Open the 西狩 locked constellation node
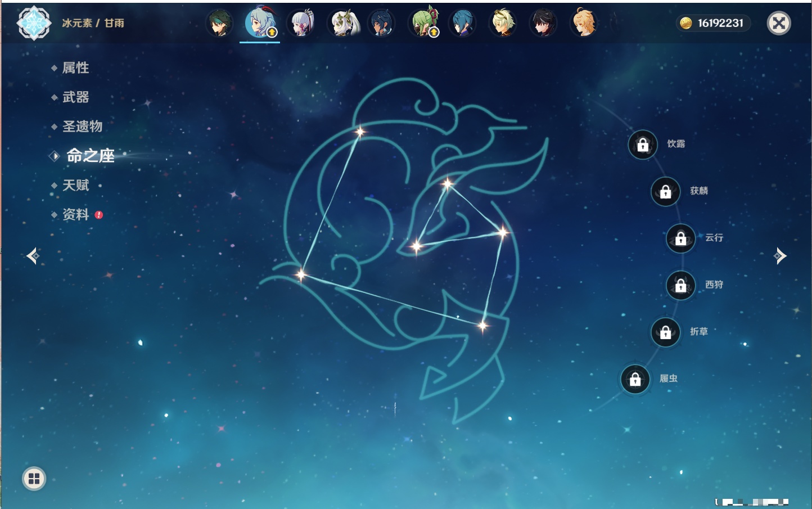Viewport: 812px width, 509px height. point(681,286)
